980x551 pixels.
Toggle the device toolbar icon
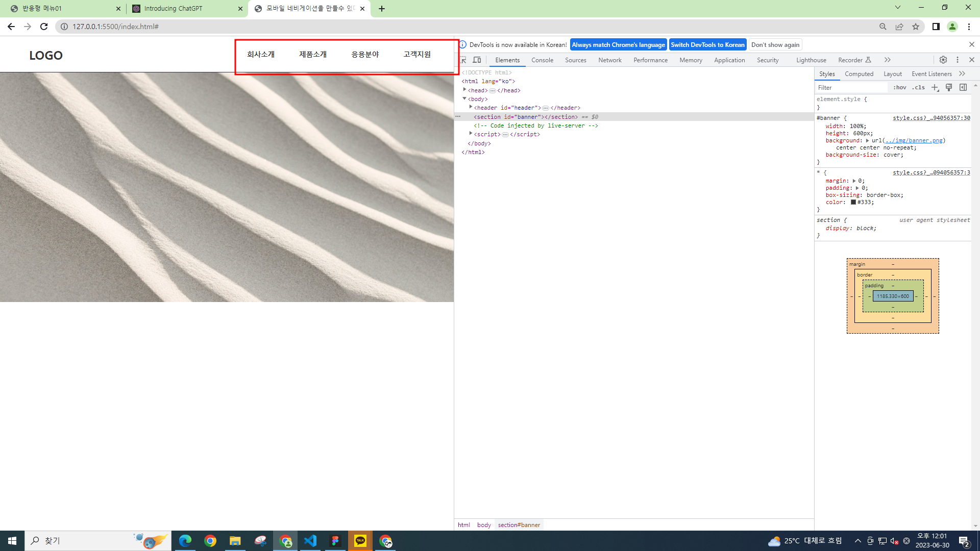[x=477, y=60]
